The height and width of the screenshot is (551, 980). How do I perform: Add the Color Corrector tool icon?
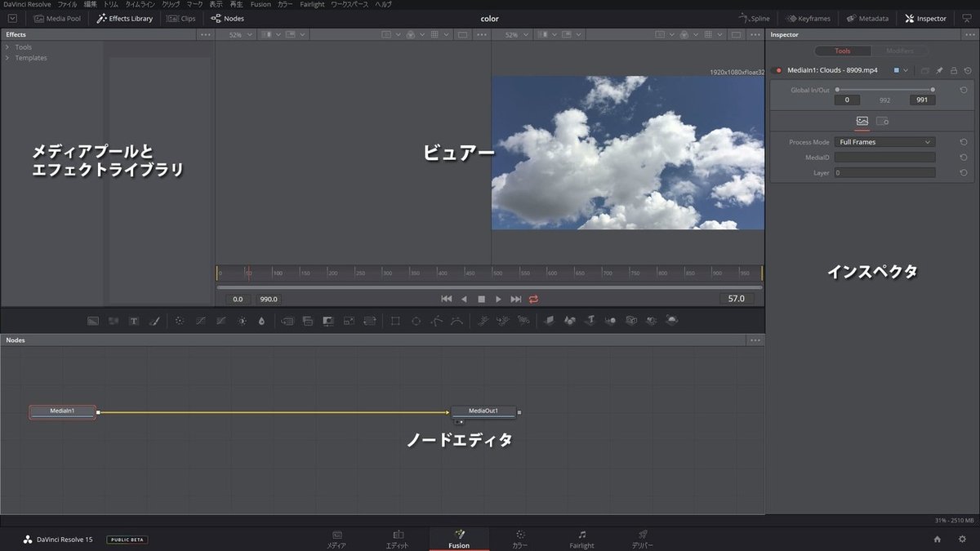(180, 321)
